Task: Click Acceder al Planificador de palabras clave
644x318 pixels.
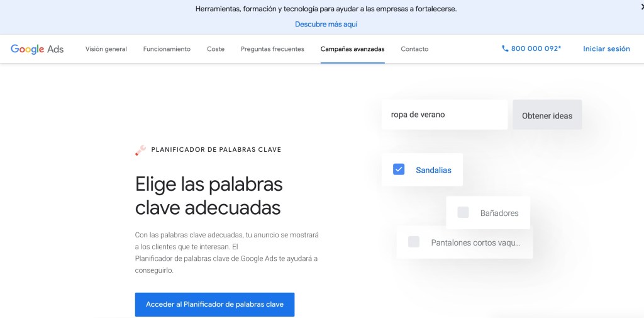Action: pyautogui.click(x=214, y=304)
